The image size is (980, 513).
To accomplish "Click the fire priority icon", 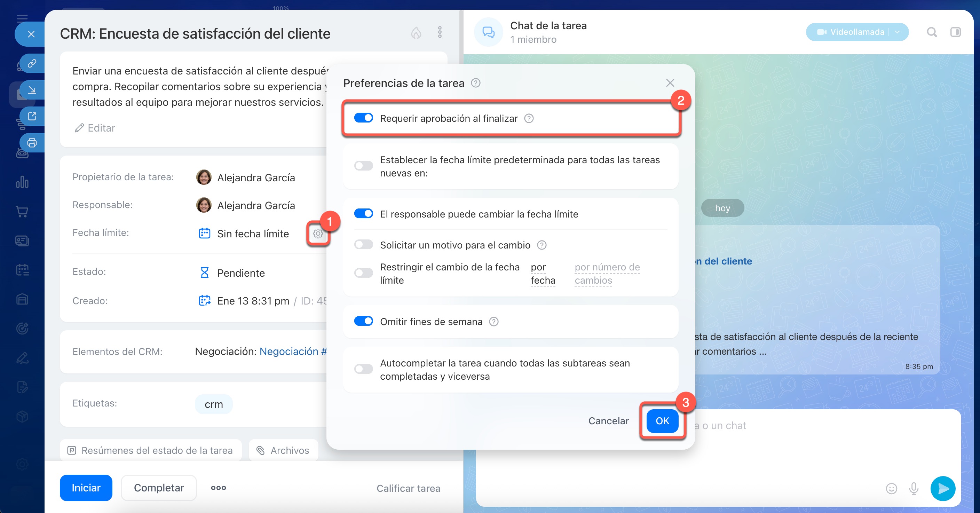I will pyautogui.click(x=416, y=33).
